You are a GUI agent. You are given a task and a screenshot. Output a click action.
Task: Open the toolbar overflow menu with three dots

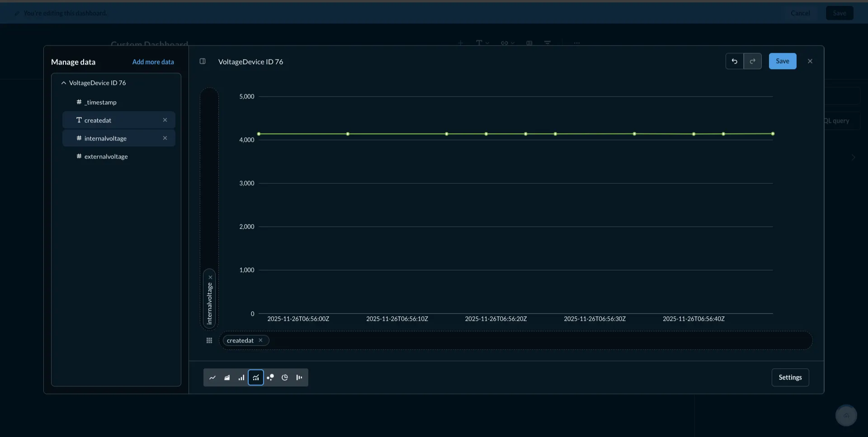[x=576, y=43]
